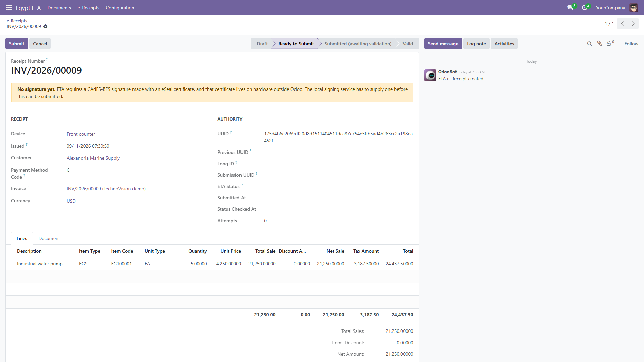Open the e-Receipts menu
Image resolution: width=644 pixels, height=362 pixels.
coord(88,8)
